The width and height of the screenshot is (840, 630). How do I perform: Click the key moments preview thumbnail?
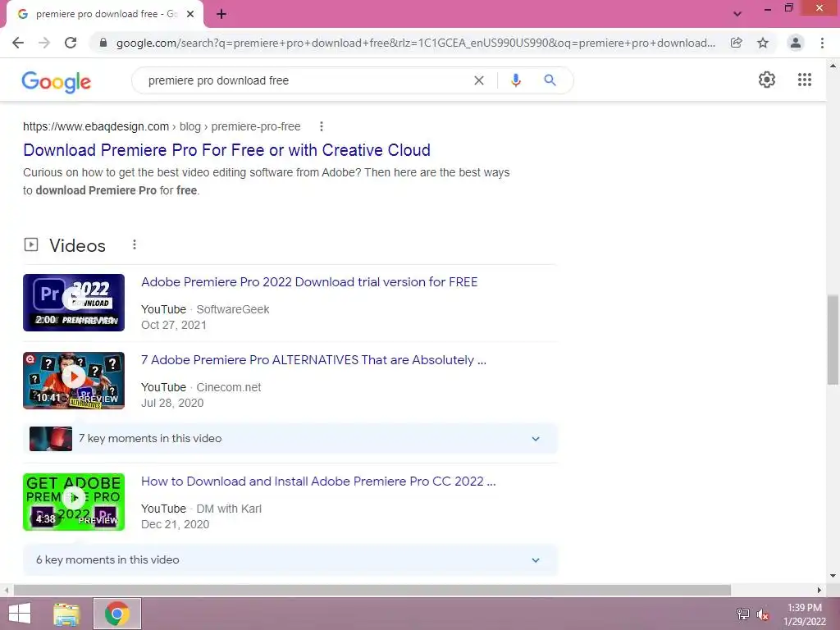(51, 439)
